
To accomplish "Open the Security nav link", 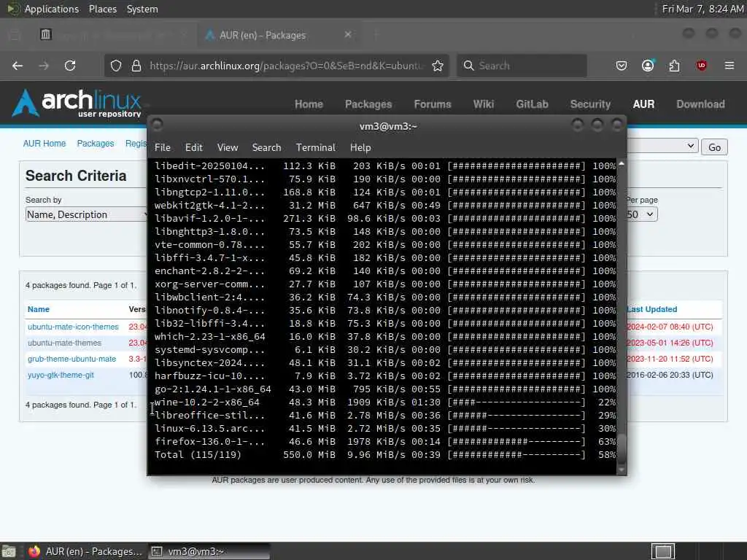I will coord(590,104).
